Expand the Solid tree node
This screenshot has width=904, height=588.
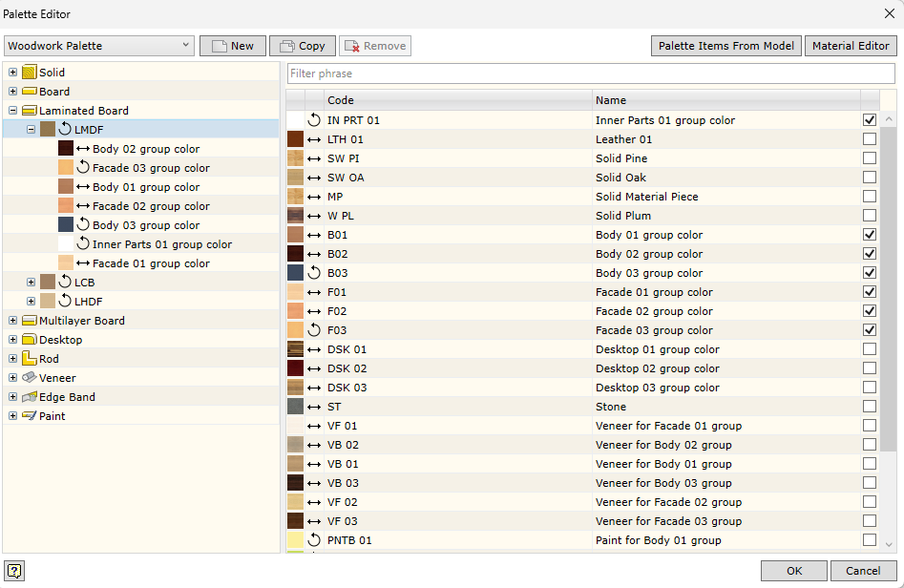click(12, 72)
